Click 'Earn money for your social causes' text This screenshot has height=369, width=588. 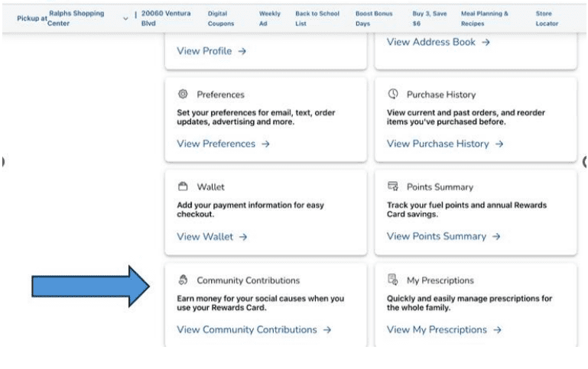pos(260,303)
